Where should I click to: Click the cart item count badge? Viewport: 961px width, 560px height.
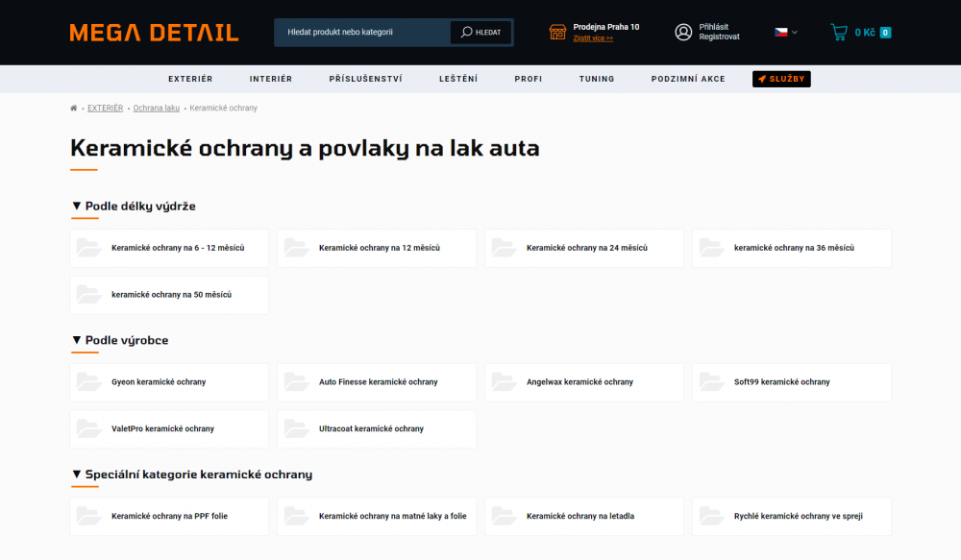click(885, 33)
